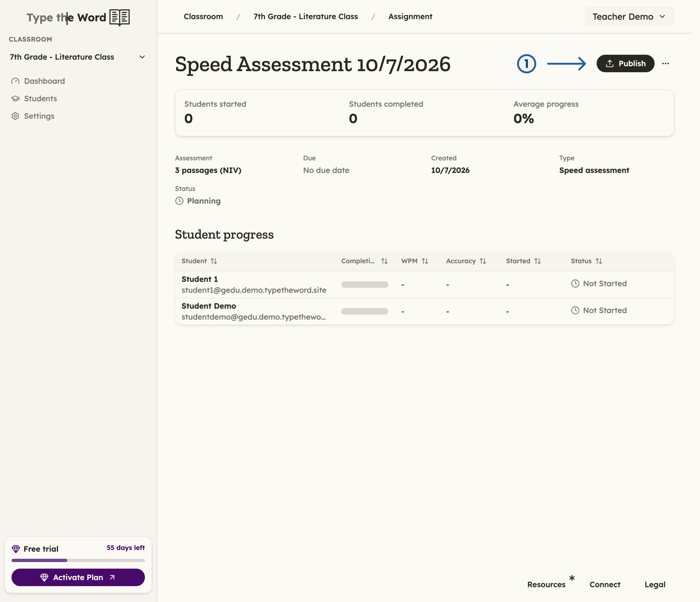Click Student 1 completion progress bar

tap(364, 285)
